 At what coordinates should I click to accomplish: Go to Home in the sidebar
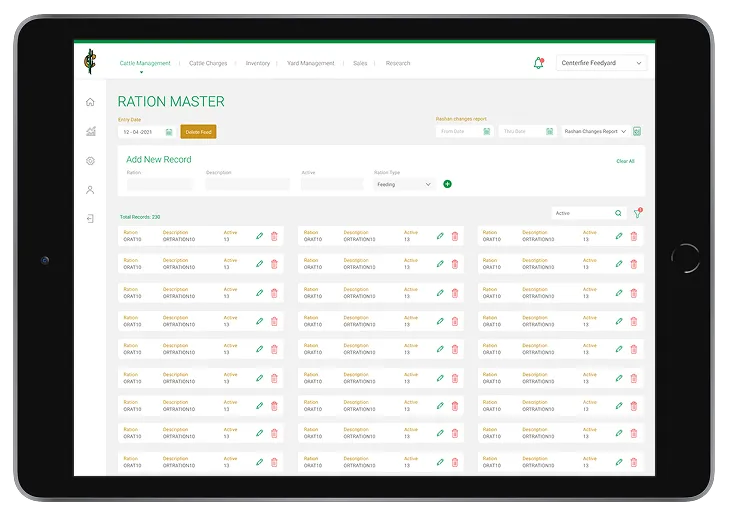(x=90, y=102)
